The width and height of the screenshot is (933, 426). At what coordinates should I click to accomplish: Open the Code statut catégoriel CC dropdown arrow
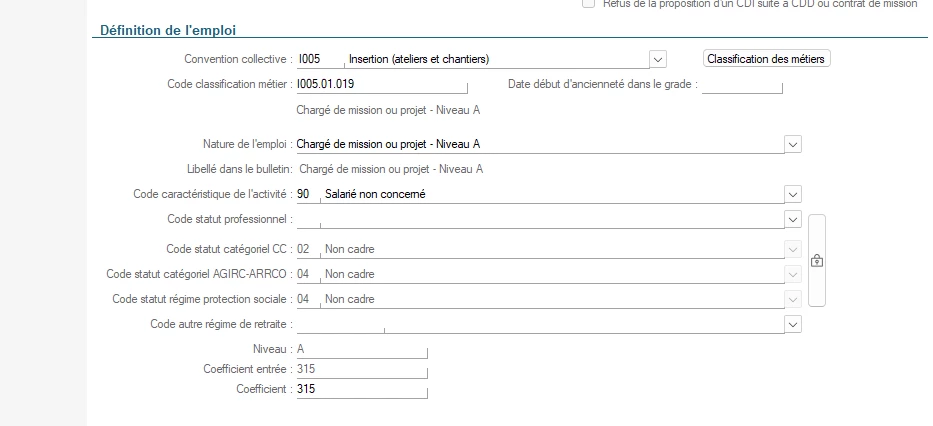pos(793,249)
